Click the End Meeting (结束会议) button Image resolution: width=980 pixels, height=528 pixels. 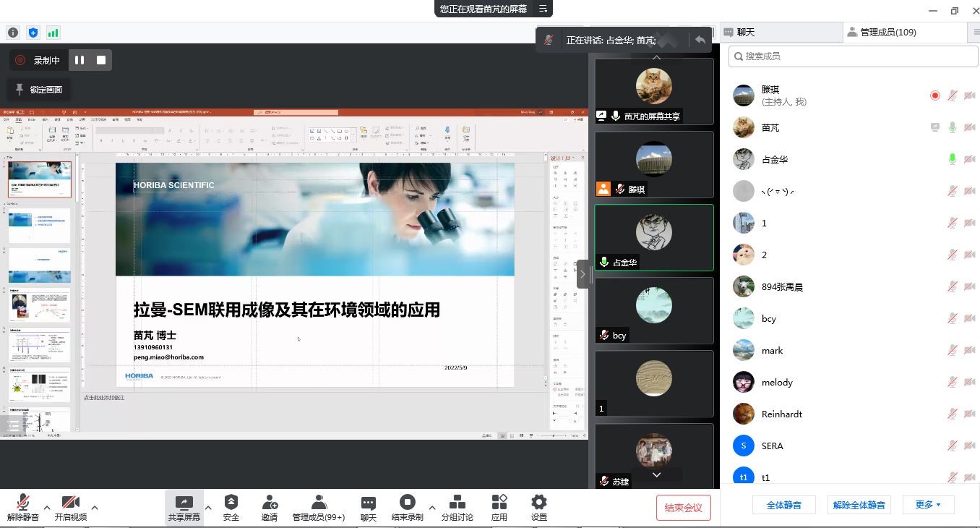click(x=683, y=508)
